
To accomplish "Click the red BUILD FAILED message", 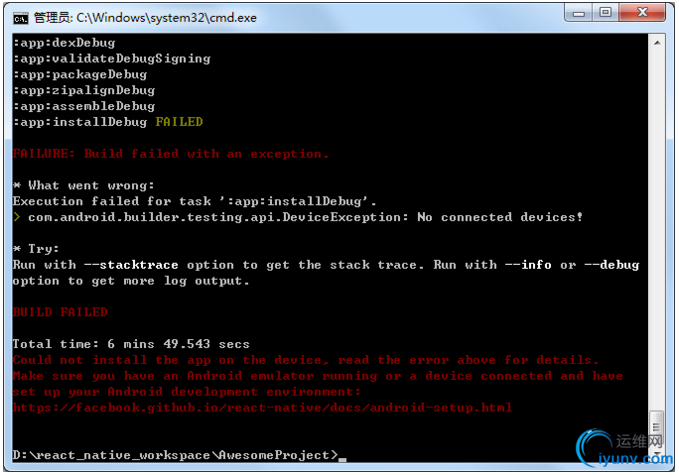I will pyautogui.click(x=60, y=312).
